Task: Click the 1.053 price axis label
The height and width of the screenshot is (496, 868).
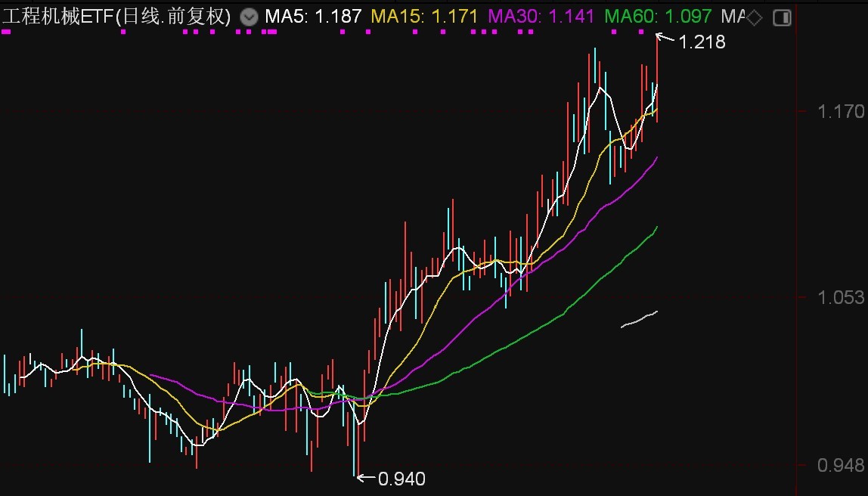Action: tap(840, 298)
